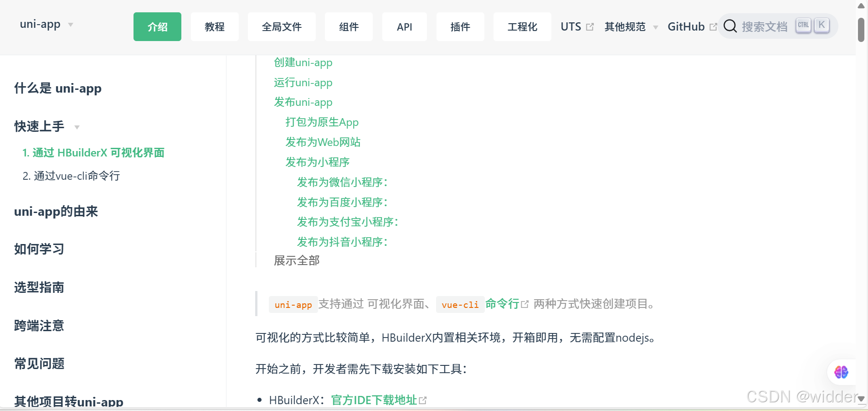Open sidebar item 其他项目转uni-app

pyautogui.click(x=69, y=401)
